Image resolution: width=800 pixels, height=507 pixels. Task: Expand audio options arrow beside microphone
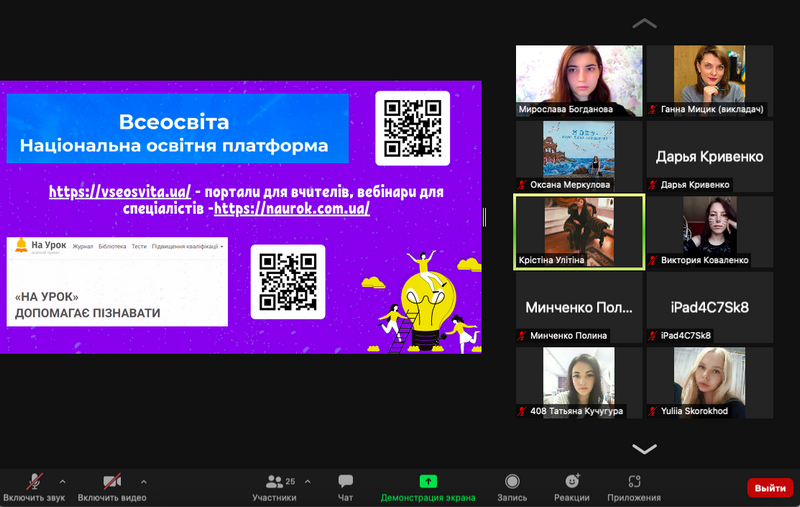[x=62, y=481]
